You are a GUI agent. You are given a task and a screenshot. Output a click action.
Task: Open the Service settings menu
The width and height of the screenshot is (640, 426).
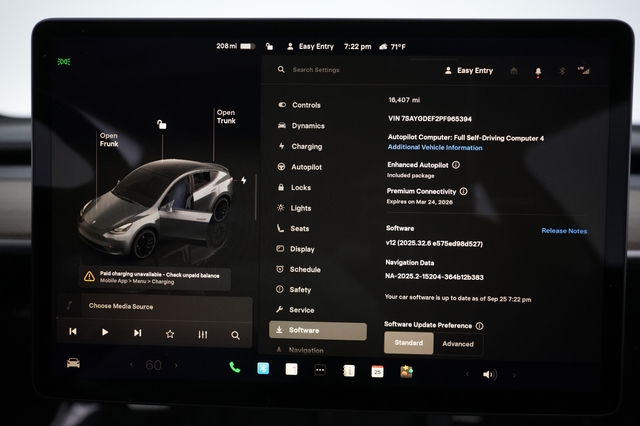point(295,310)
